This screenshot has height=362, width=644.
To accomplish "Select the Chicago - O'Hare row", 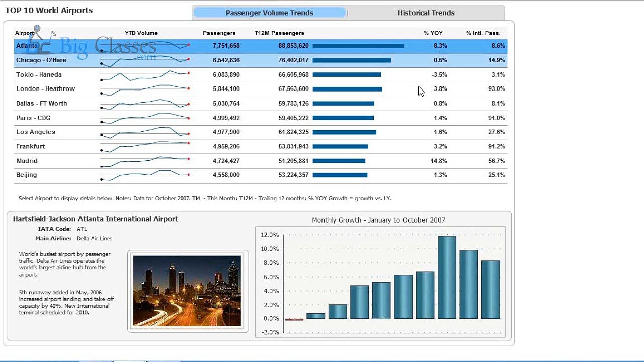I will [x=261, y=60].
